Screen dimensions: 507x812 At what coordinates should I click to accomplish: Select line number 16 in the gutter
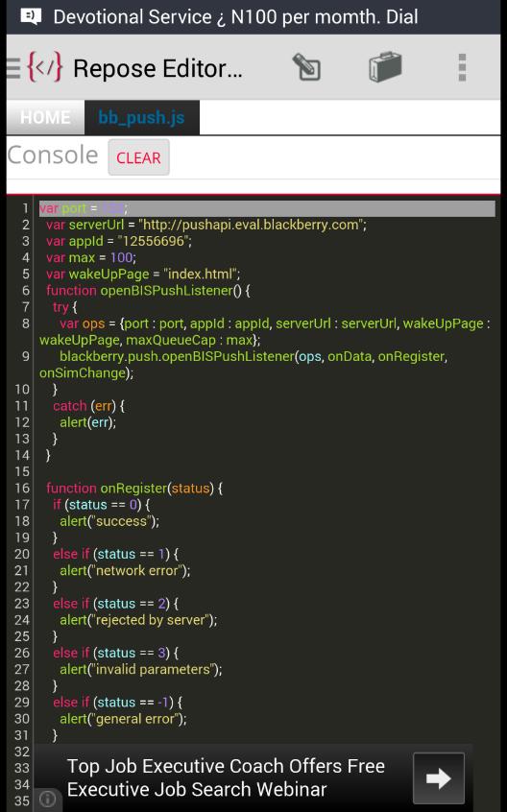[22, 488]
